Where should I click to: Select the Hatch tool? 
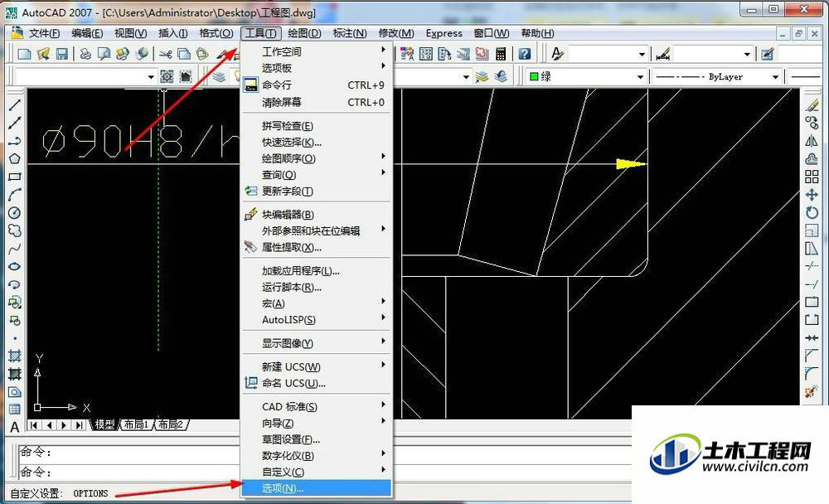click(15, 356)
